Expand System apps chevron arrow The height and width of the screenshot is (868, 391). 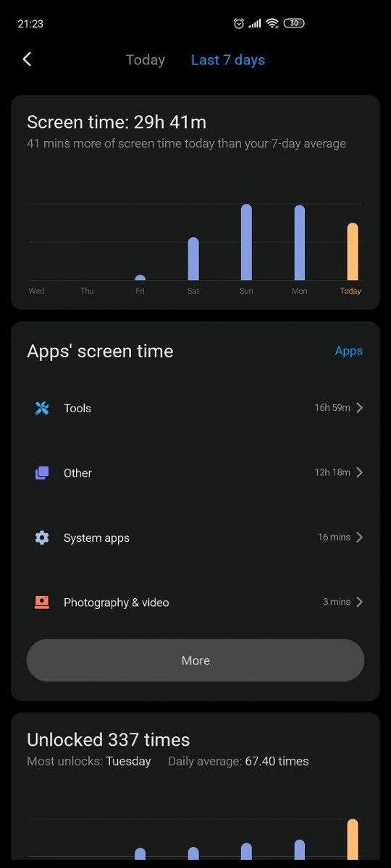point(360,537)
